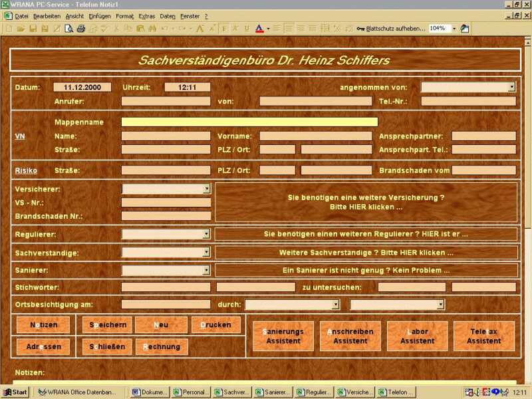Open the Datei menu
This screenshot has height=399, width=532.
[x=21, y=16]
